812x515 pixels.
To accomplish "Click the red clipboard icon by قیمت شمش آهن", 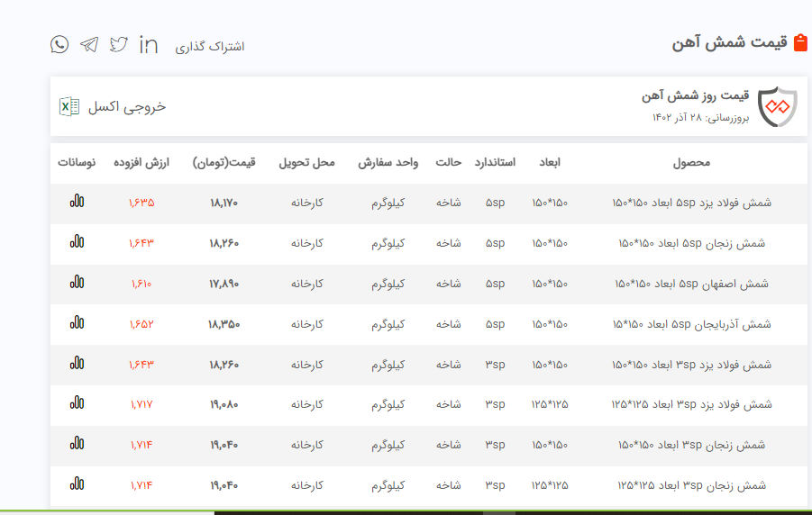I will pyautogui.click(x=800, y=43).
